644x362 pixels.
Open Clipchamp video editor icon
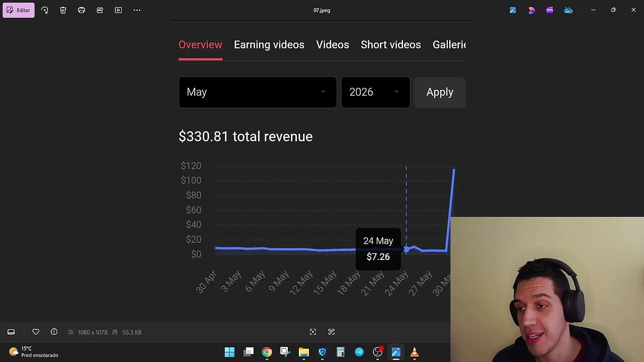point(549,10)
